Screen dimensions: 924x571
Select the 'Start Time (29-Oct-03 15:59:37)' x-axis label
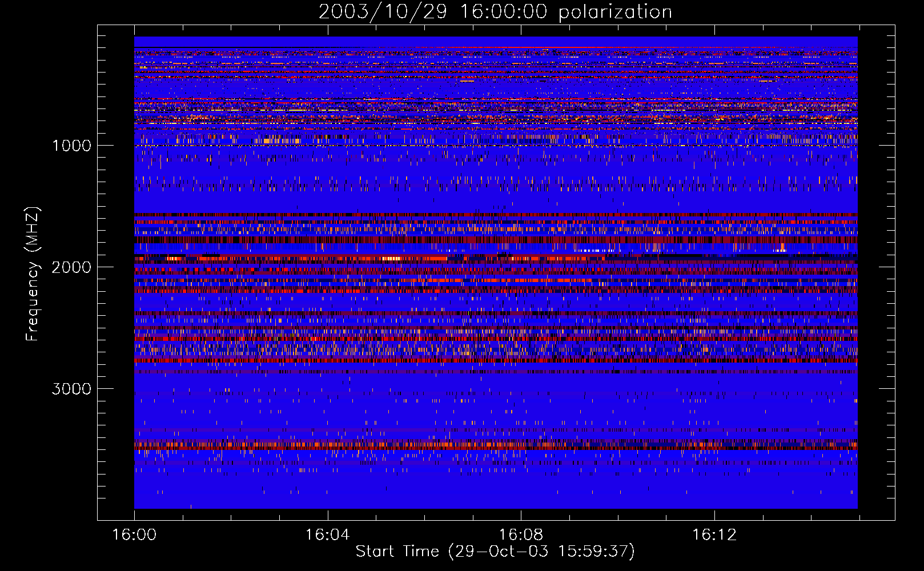pos(495,552)
